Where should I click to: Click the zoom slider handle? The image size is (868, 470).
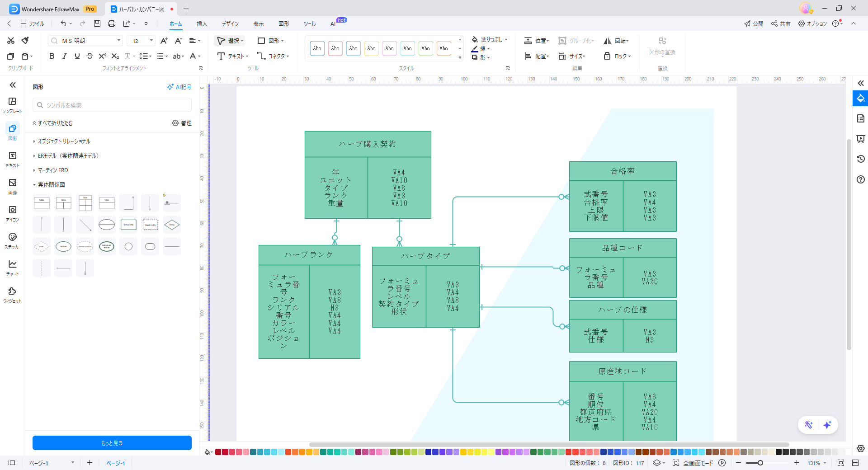tap(760, 463)
